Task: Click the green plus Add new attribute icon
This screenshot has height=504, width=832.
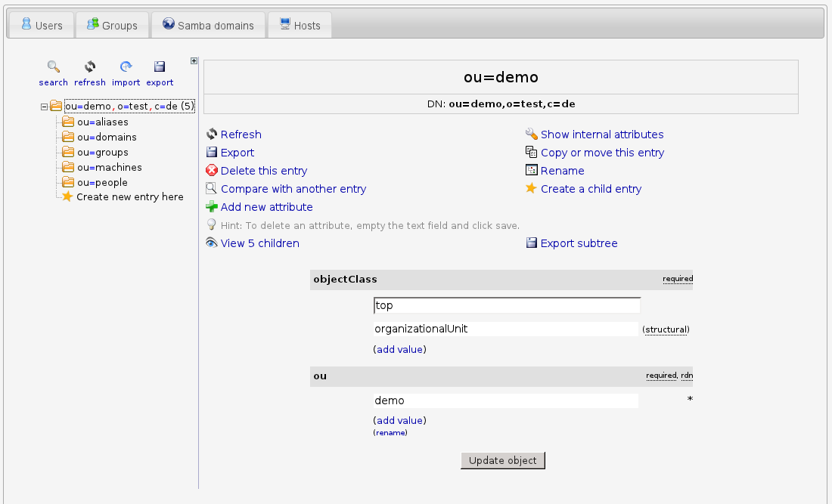Action: coord(212,207)
